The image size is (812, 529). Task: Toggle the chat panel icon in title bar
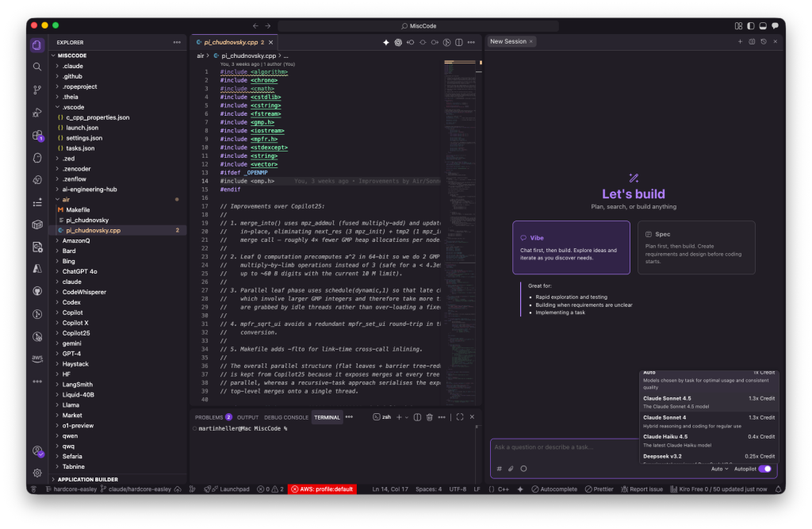pos(776,26)
